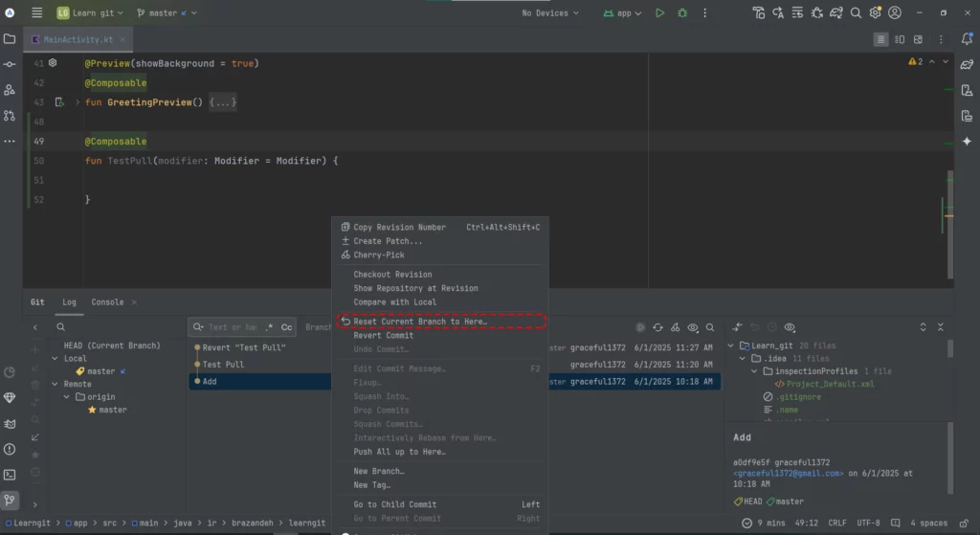Select Copy Revision Number entry
This screenshot has width=980, height=535.
(440, 228)
